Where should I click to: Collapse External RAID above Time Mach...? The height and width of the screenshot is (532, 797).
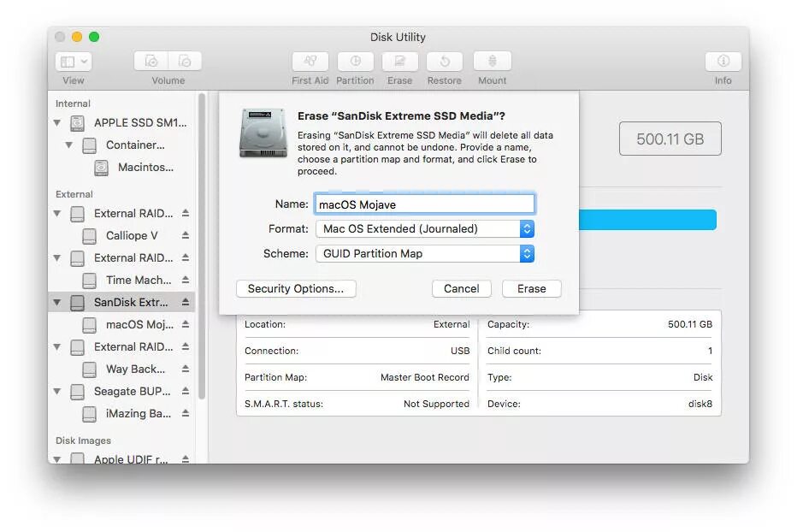[x=57, y=257]
